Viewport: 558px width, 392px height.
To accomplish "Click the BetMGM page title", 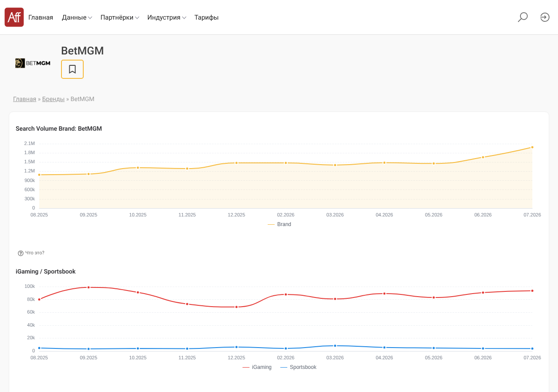I will pyautogui.click(x=82, y=51).
